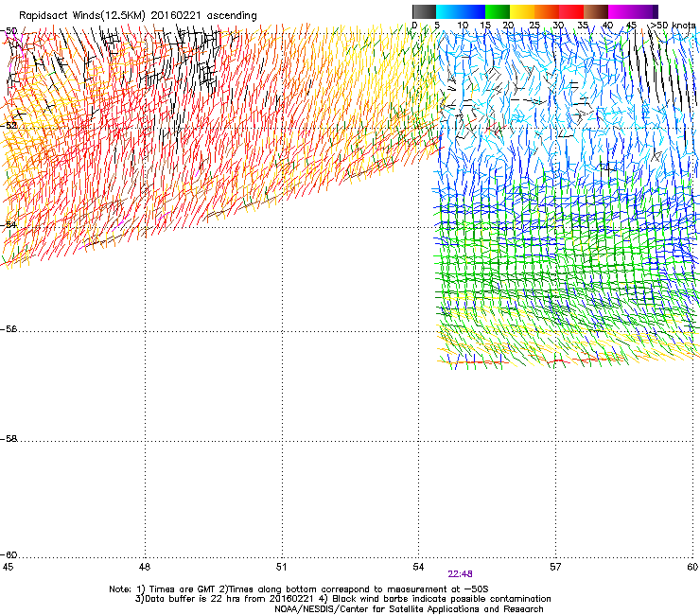Viewport: 700px width, 615px height.
Task: Click the dark purple >50 knots swatch
Action: click(656, 11)
